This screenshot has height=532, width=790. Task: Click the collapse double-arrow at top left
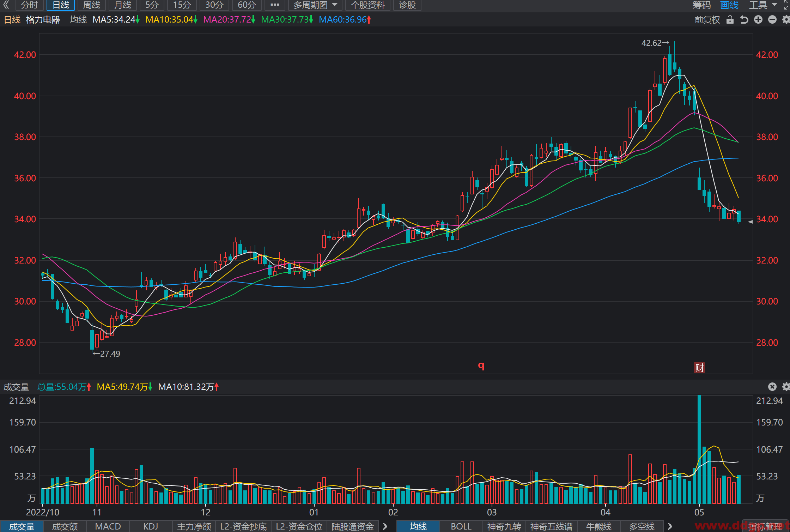(6, 5)
